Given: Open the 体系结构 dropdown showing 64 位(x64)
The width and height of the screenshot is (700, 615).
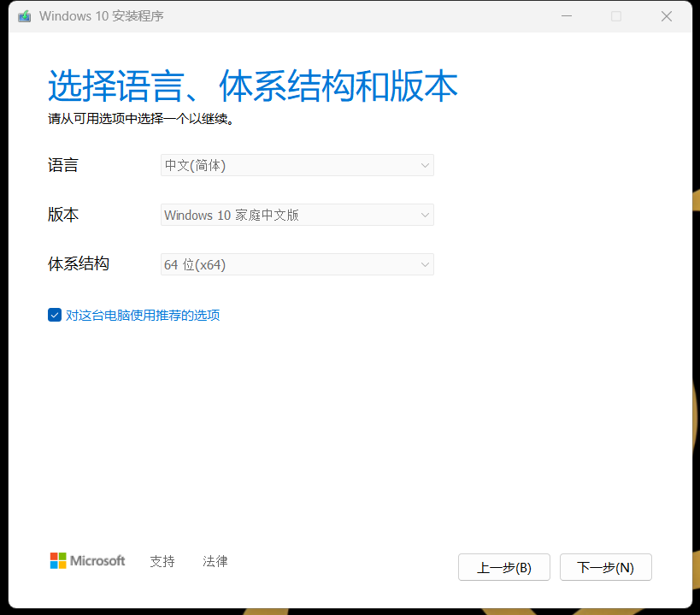Looking at the screenshot, I should click(x=297, y=264).
